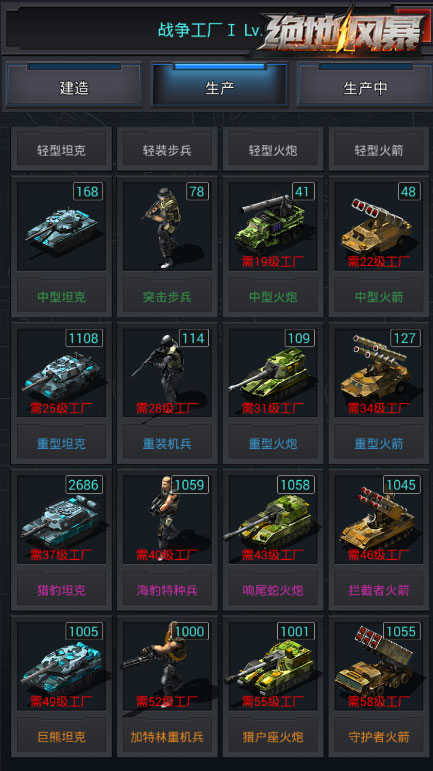
Task: Click the 轻型坦克 label button
Action: tap(61, 150)
